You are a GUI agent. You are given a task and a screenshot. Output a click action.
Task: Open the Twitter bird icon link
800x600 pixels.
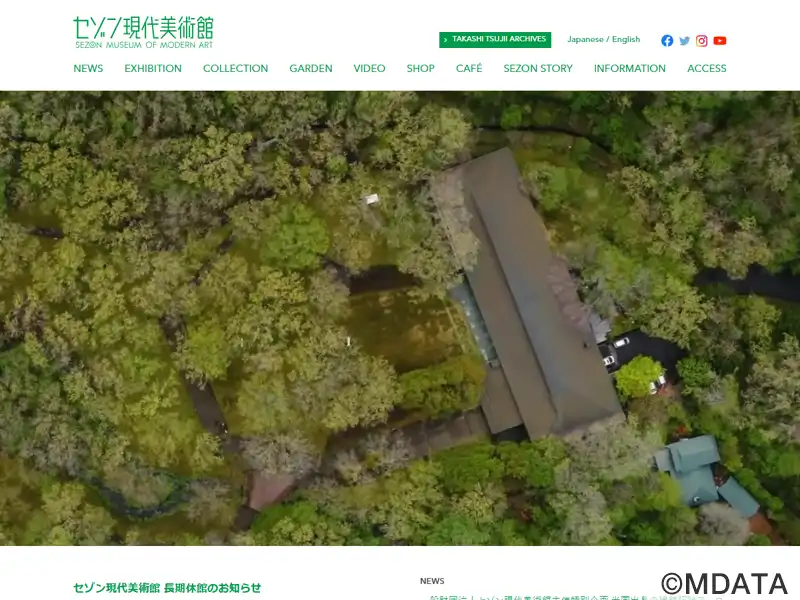click(684, 41)
